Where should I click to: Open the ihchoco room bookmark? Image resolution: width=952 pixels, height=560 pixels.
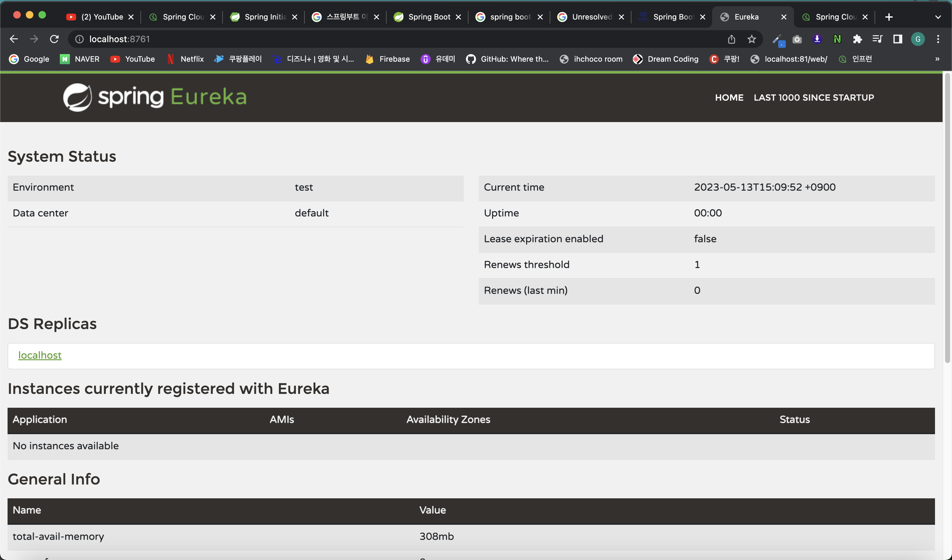pyautogui.click(x=591, y=59)
